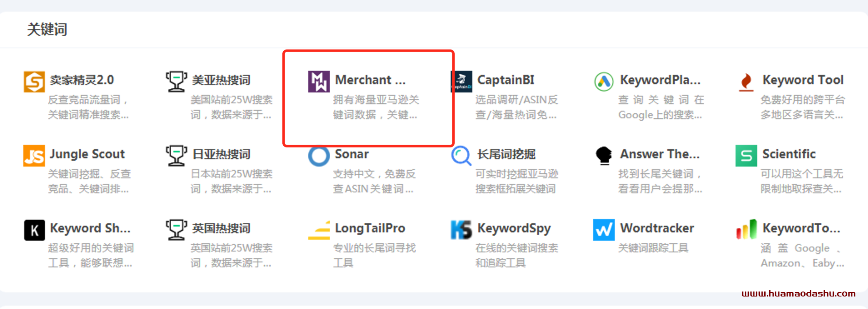Screen dimensions: 868x309
Task: Click the CaptainBI logo icon
Action: [x=461, y=81]
